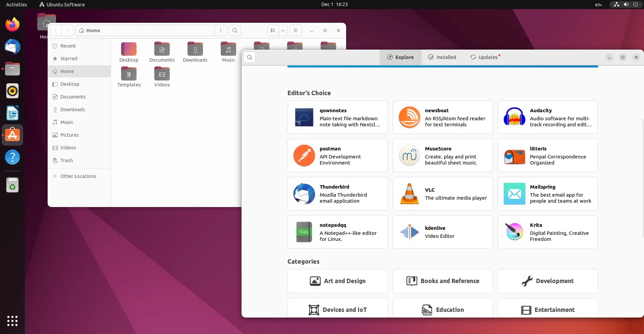Open the newsboat RSS icon
Viewport: 644px width, 334px height.
(x=409, y=117)
